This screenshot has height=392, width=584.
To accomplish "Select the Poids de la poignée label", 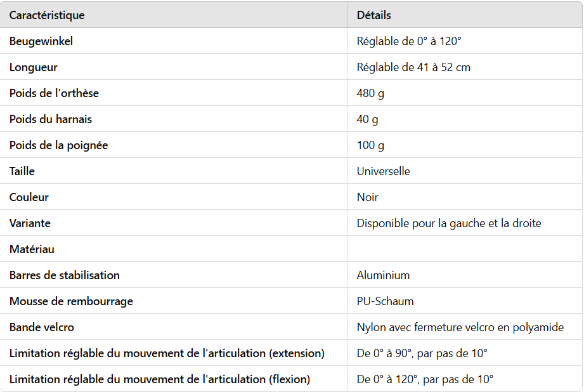I will (58, 145).
